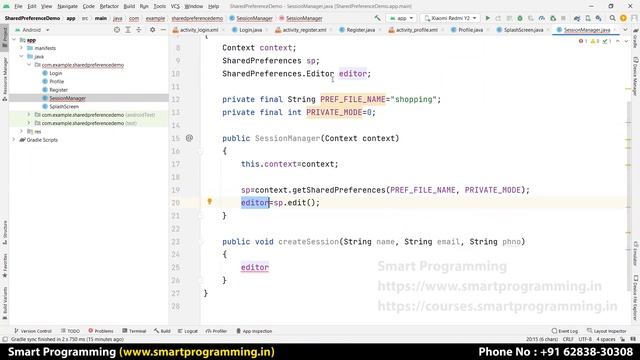Open SDK Manager icon in toolbar

pos(598,18)
